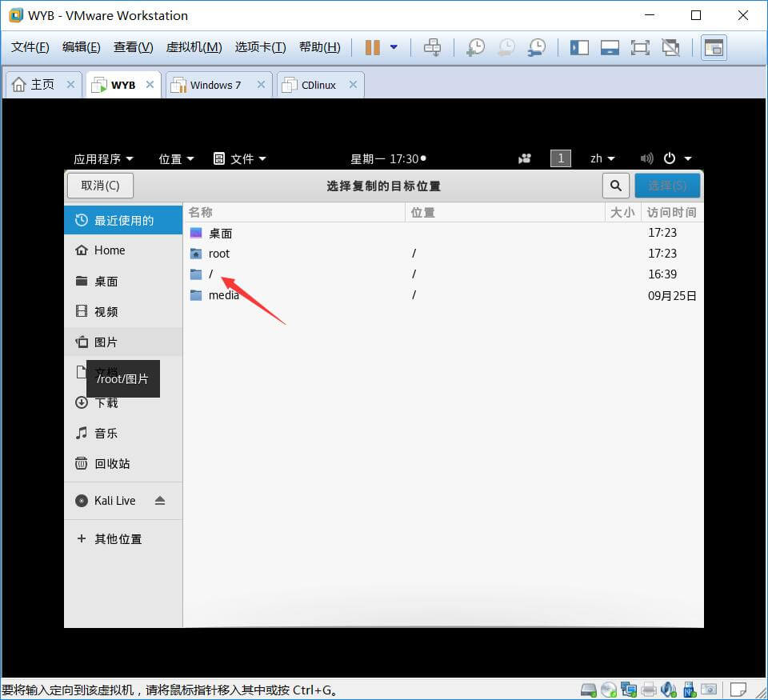
Task: Expand the 应用程序 applications menu
Action: (x=103, y=158)
